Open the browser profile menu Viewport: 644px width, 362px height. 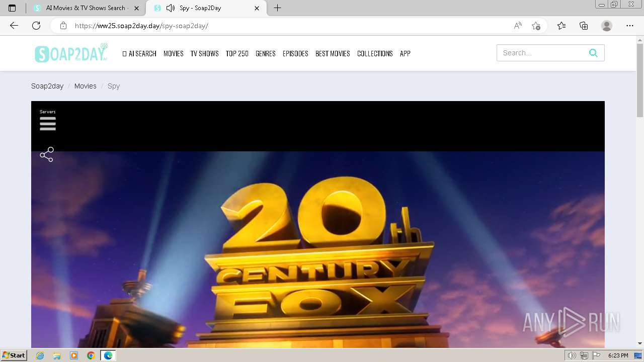607,26
